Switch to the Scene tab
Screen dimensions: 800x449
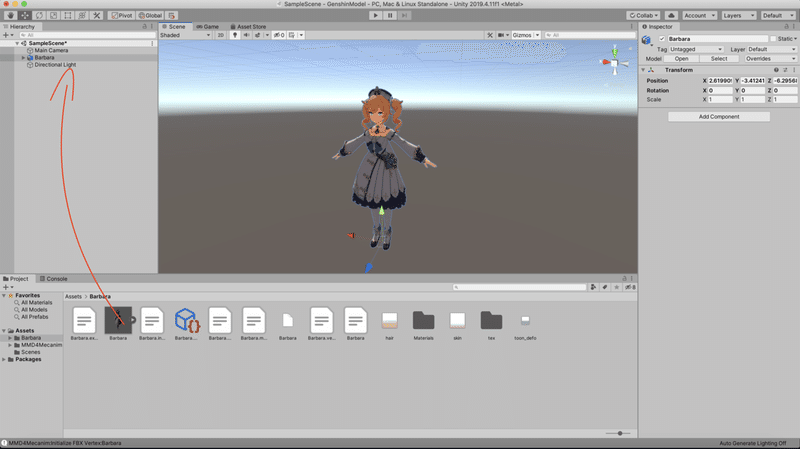[174, 27]
